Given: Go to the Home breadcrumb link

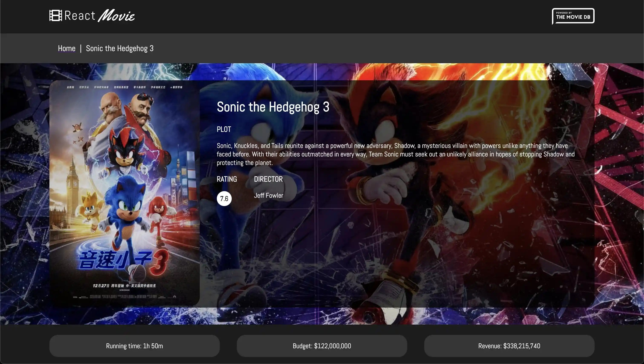Looking at the screenshot, I should (x=66, y=48).
